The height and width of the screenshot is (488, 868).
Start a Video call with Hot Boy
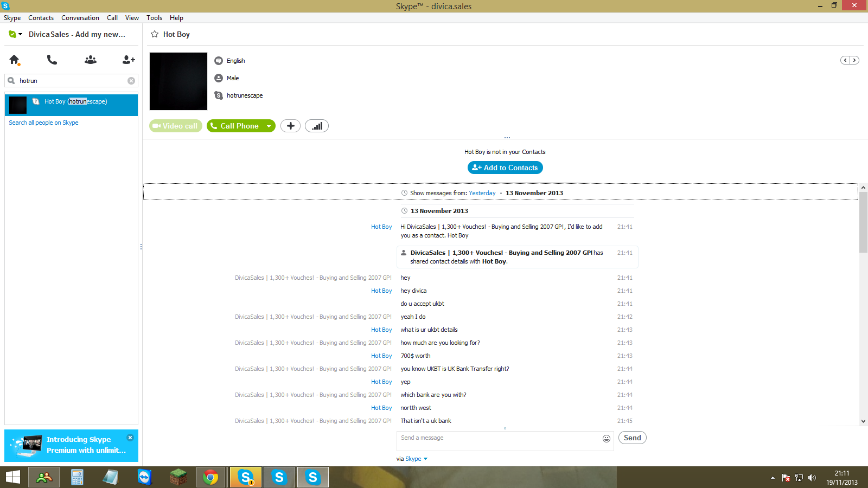pos(176,126)
